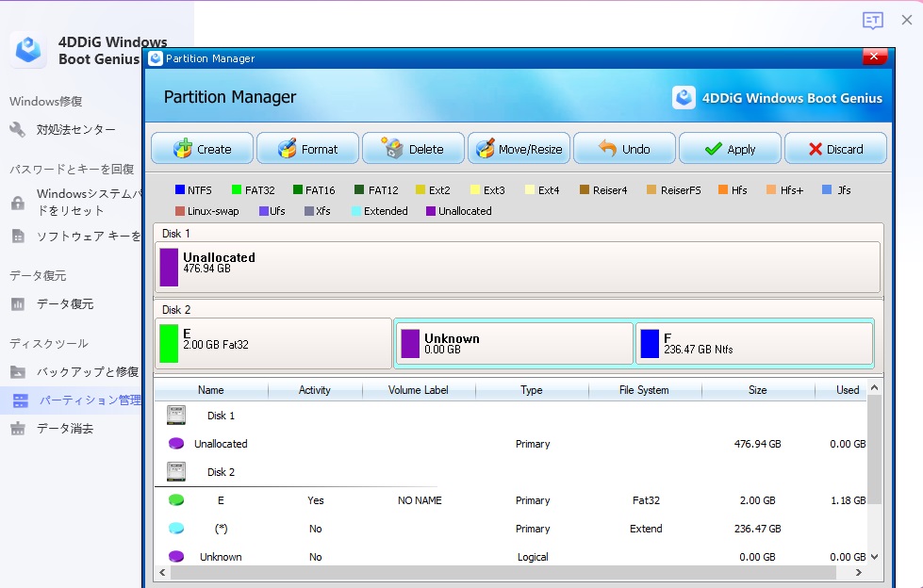Click the Partition Manager title bar icon
The image size is (923, 588).
156,58
